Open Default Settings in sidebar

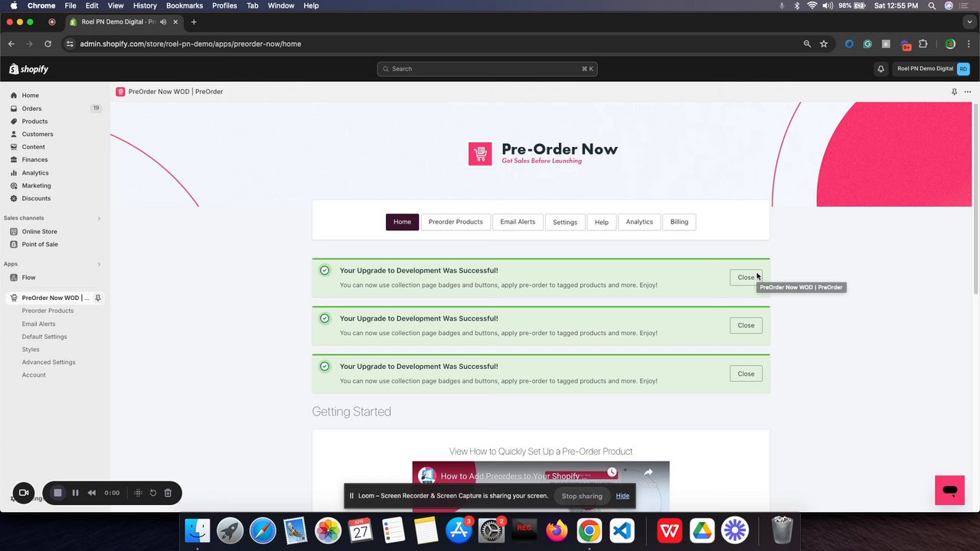(44, 337)
